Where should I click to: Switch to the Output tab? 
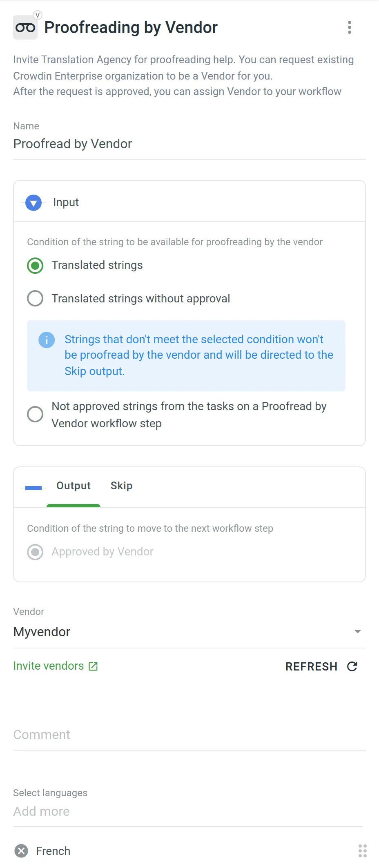[73, 486]
